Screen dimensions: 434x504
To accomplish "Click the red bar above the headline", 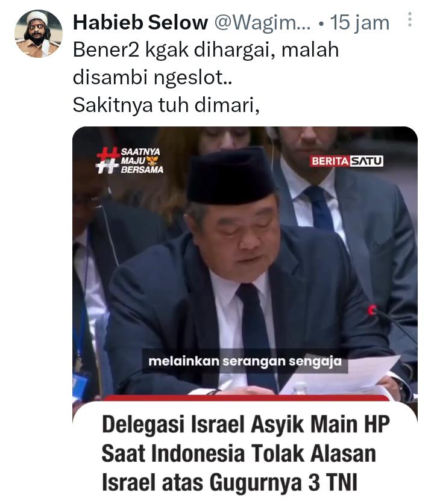I will point(246,398).
